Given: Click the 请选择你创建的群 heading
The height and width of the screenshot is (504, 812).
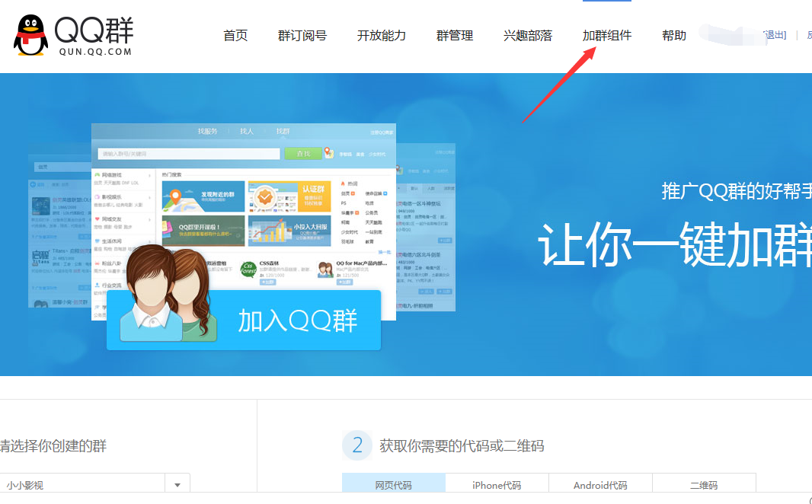Looking at the screenshot, I should (53, 445).
